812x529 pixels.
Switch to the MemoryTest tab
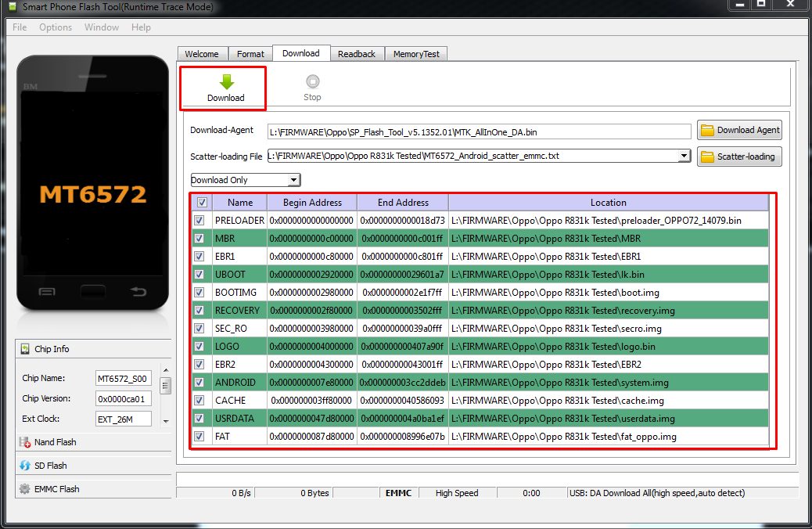click(x=416, y=54)
